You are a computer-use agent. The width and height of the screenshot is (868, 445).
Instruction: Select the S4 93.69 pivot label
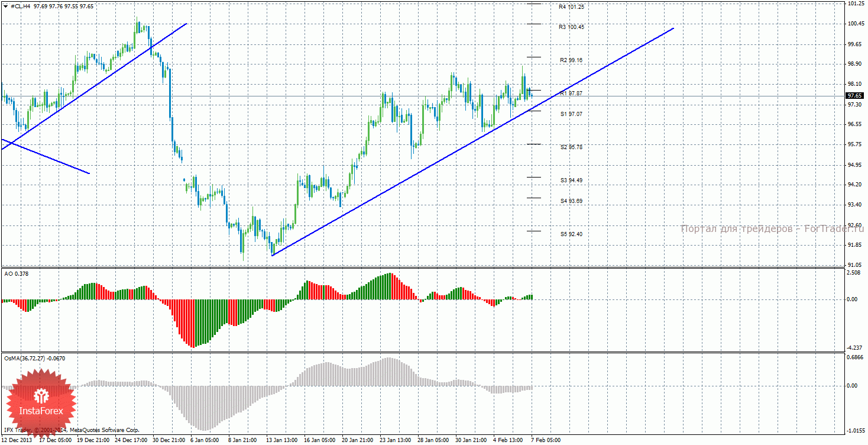572,201
